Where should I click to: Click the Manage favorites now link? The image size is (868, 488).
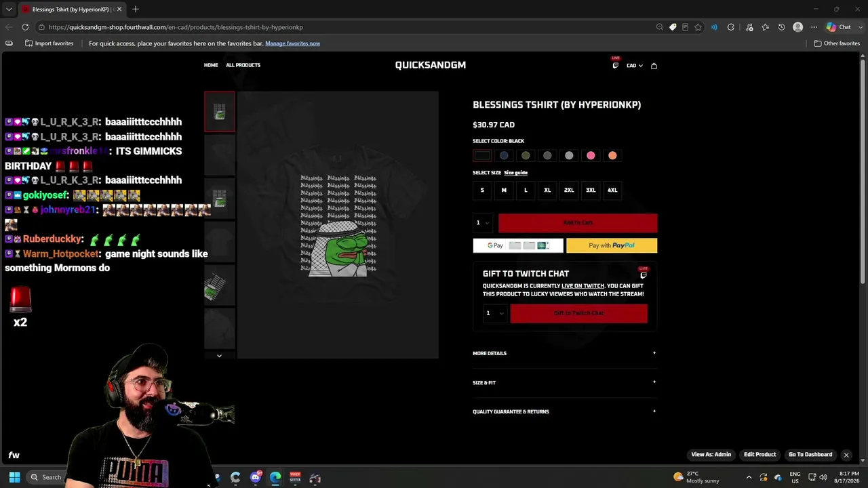pyautogui.click(x=292, y=43)
